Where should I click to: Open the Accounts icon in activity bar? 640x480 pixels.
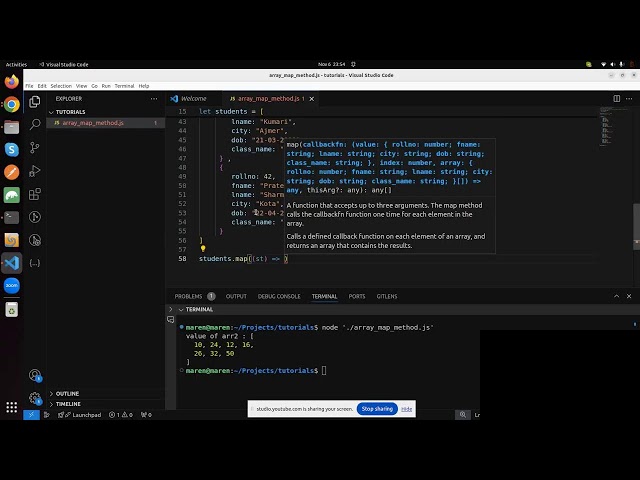click(x=35, y=375)
